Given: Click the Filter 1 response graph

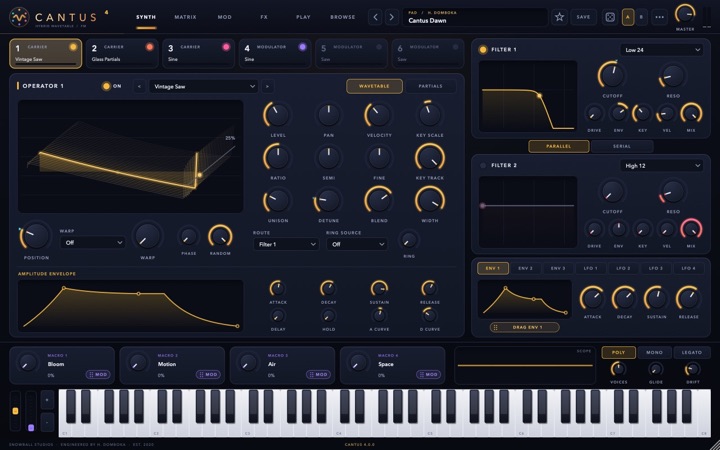Looking at the screenshot, I should click(528, 96).
